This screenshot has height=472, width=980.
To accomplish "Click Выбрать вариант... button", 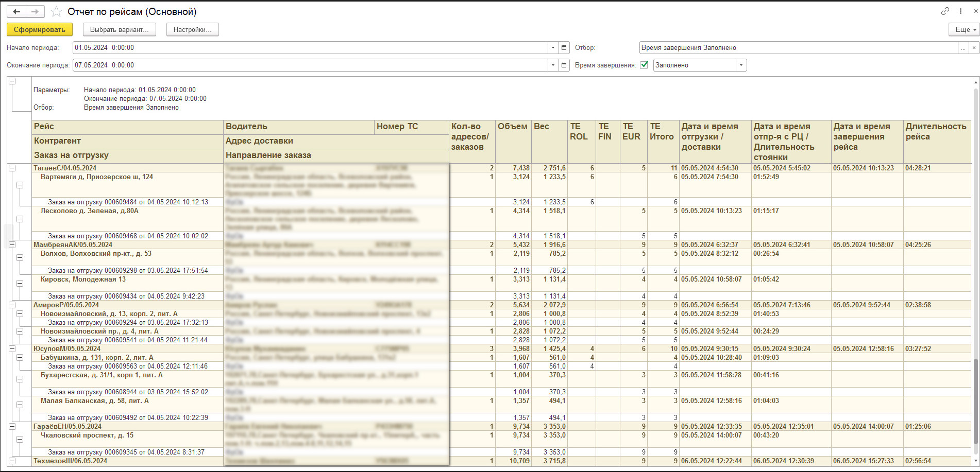I will (x=119, y=29).
